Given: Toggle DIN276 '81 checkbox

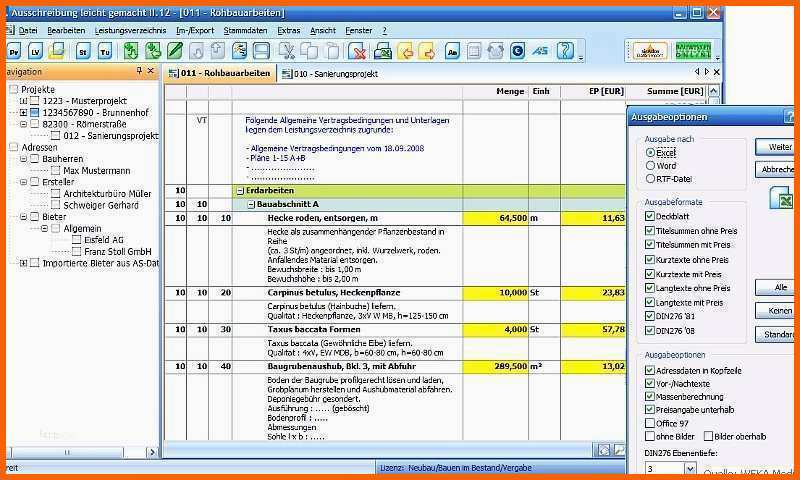Looking at the screenshot, I should coord(649,316).
